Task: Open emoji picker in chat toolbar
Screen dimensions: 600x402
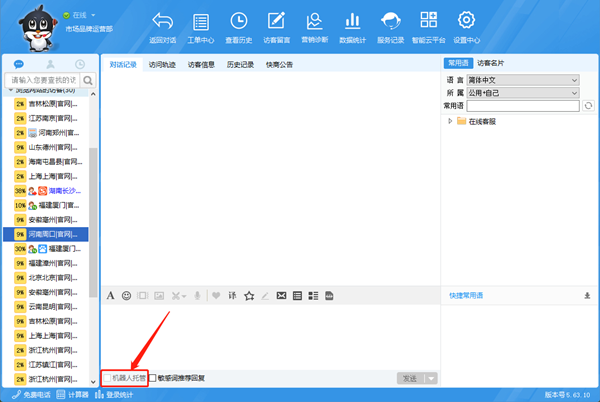Action: coord(126,295)
